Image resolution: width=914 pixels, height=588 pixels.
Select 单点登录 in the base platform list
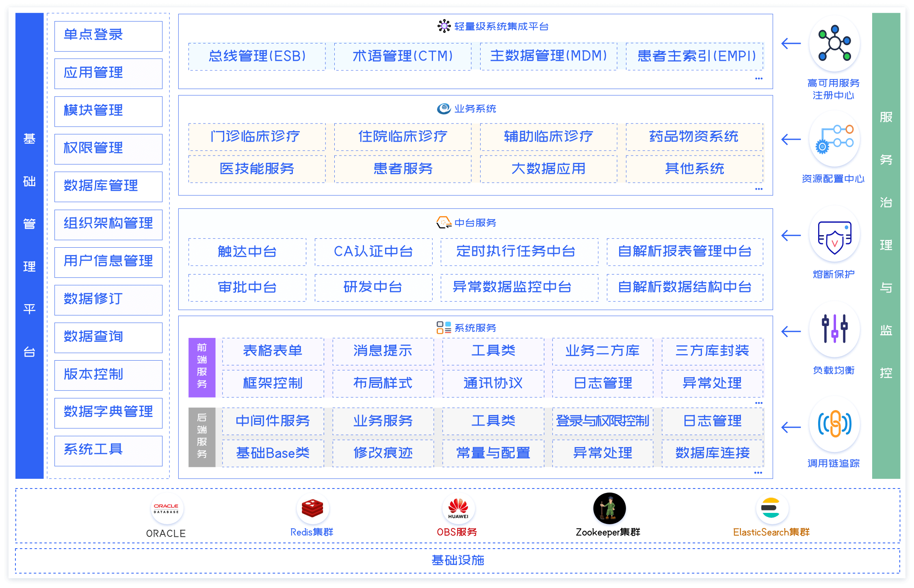pyautogui.click(x=108, y=36)
